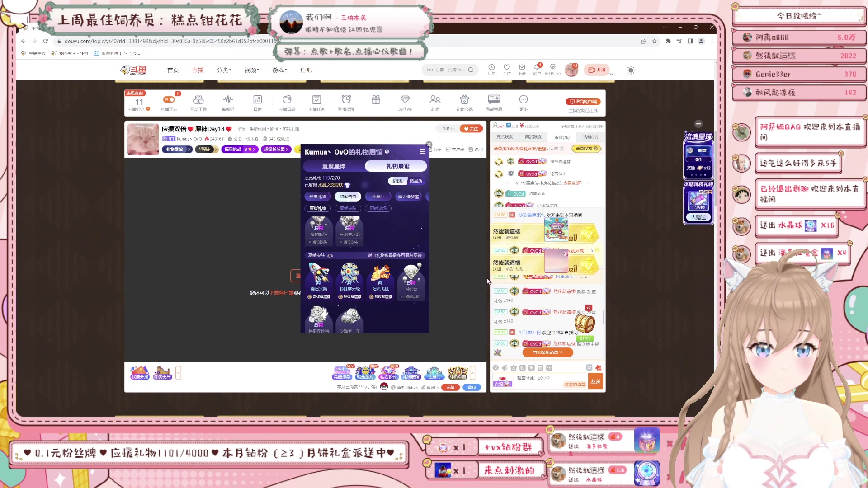Open 关注 heart icon in Douyu header
Viewport: 868px width, 488px height.
(x=507, y=67)
